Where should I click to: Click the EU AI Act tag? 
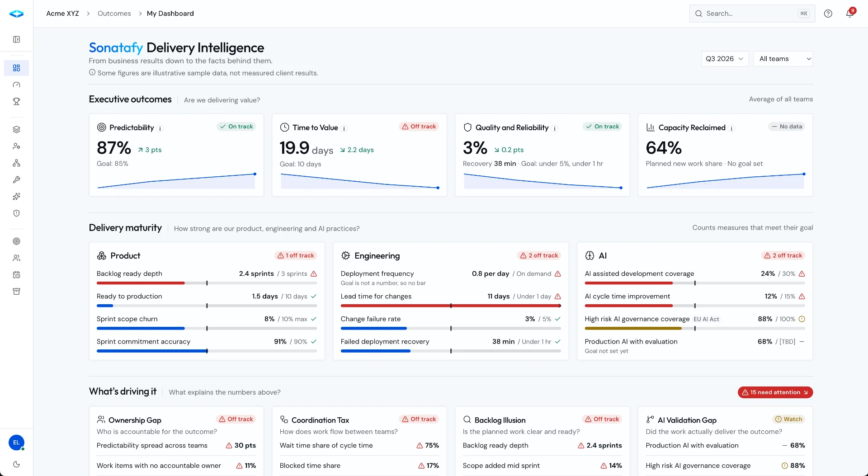[706, 319]
